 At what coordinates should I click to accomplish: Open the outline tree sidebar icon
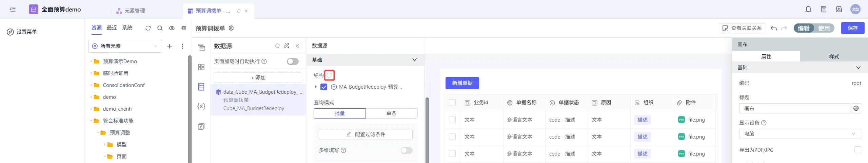[x=201, y=47]
